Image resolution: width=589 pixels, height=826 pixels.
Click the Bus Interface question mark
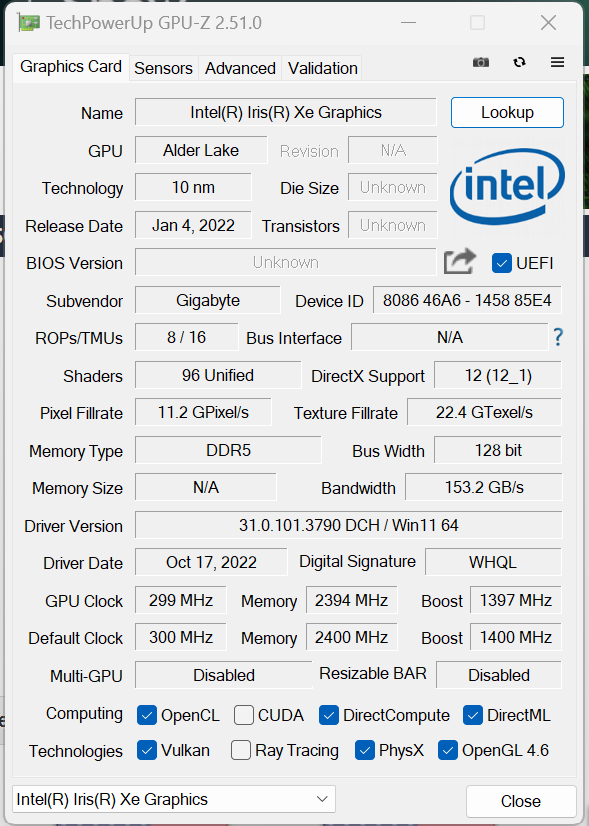pos(558,337)
